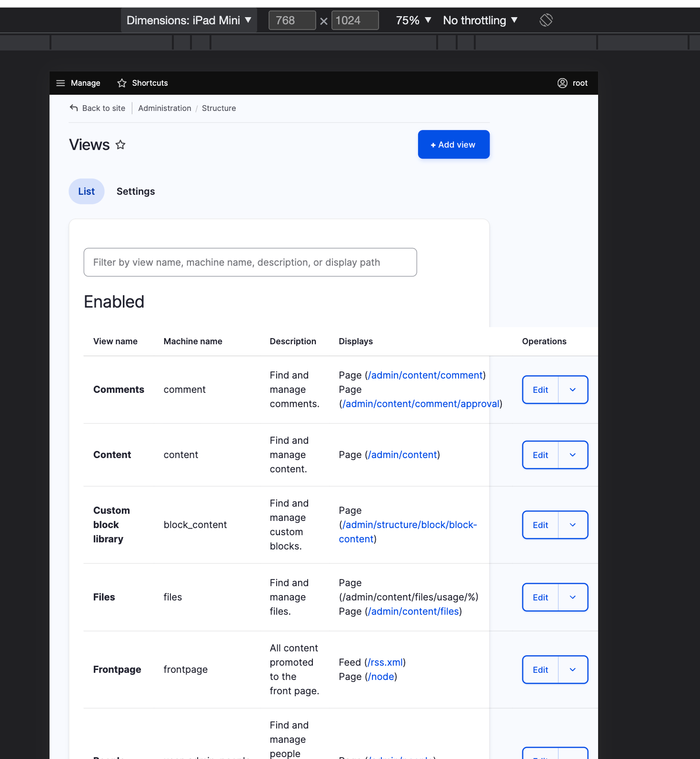
Task: Go to Administration breadcrumb link
Action: (x=165, y=108)
